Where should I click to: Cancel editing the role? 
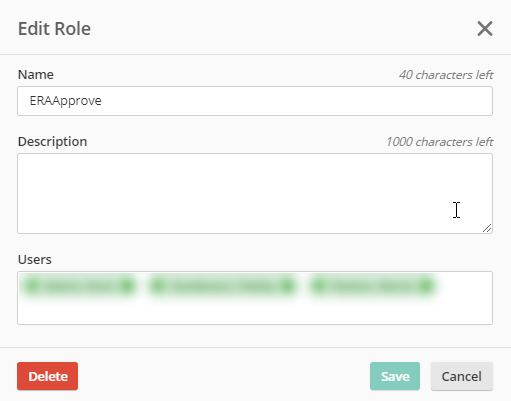click(462, 376)
